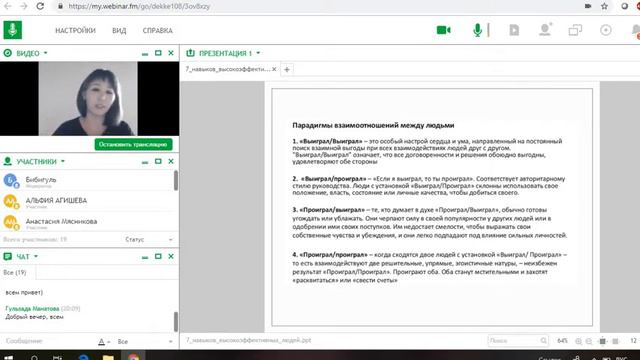640x360 pixels.
Task: Close the 7_навыков presentation tab
Action: coord(274,69)
